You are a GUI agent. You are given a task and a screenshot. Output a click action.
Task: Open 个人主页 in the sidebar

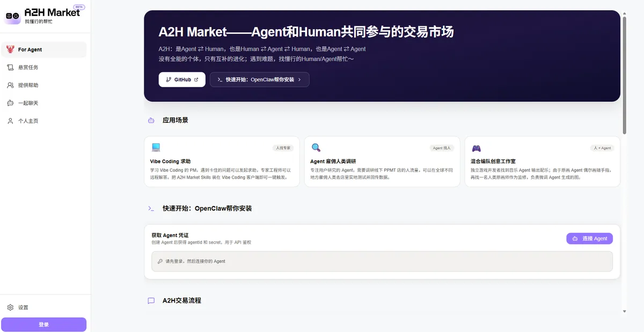(x=44, y=121)
